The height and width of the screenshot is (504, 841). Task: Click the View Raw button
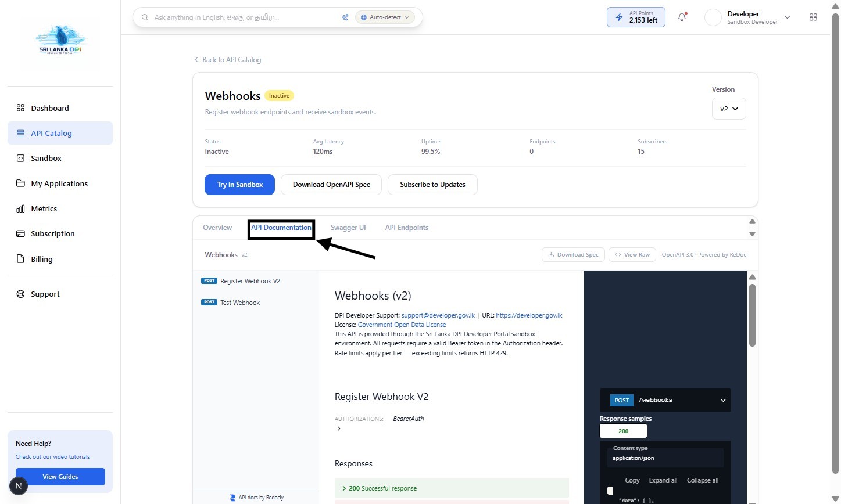632,255
